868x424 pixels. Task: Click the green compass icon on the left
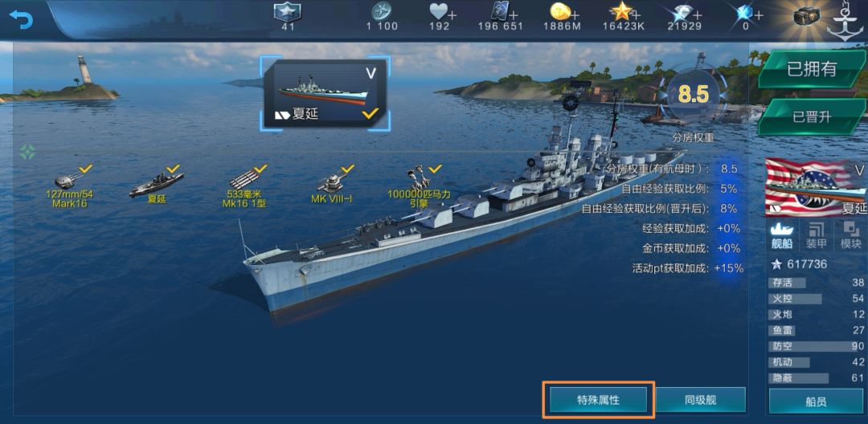coord(27,152)
